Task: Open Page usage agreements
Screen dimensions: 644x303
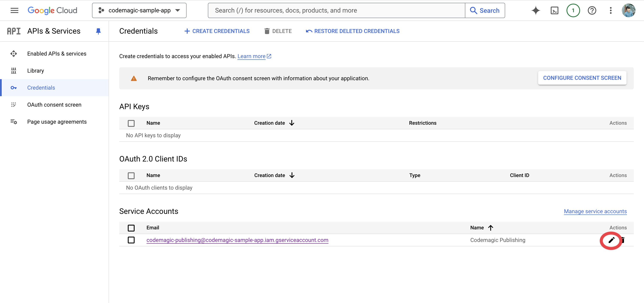Action: pos(54,122)
